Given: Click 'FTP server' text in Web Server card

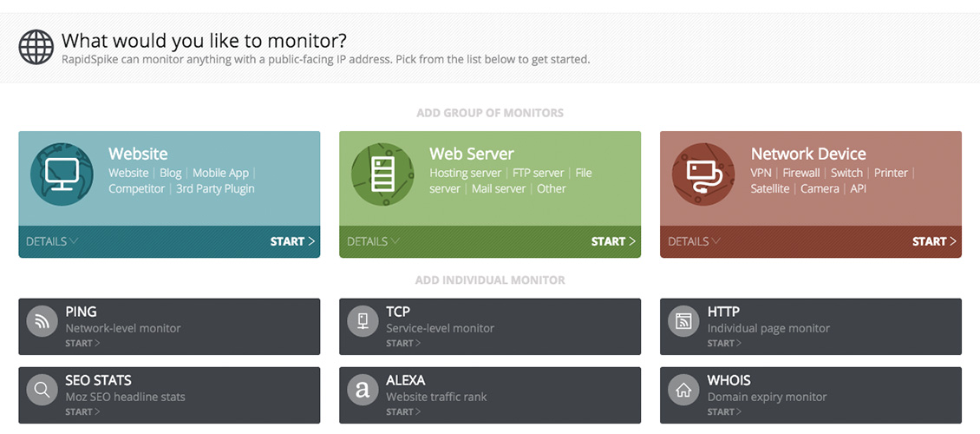Looking at the screenshot, I should (x=538, y=174).
